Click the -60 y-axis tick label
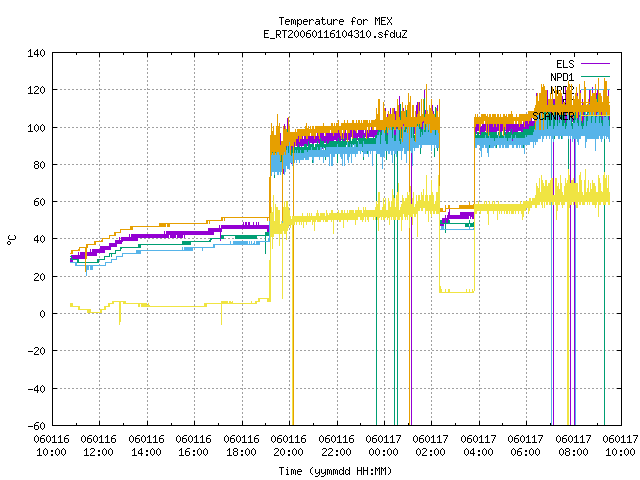640x480 pixels. [36, 426]
